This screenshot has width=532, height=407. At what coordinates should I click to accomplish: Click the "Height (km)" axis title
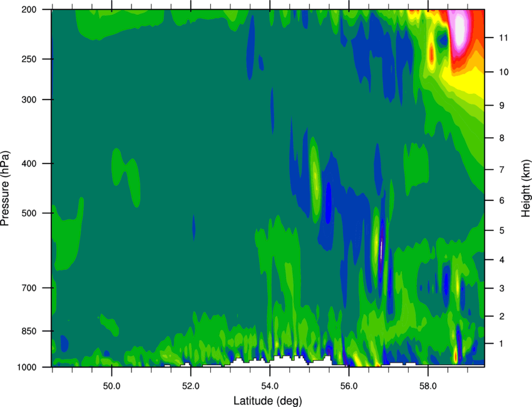click(x=526, y=188)
